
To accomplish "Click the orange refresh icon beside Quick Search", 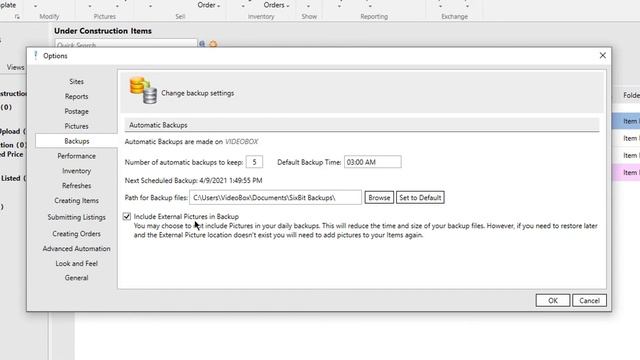I will tap(213, 44).
